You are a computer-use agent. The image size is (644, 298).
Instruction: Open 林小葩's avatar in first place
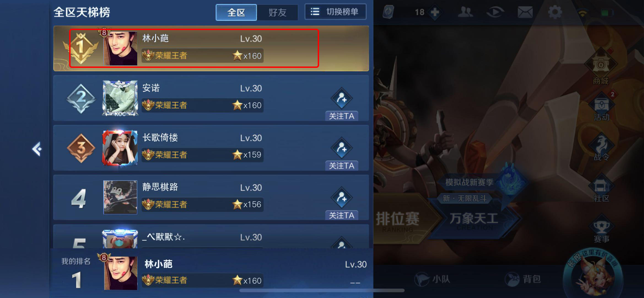(x=120, y=48)
